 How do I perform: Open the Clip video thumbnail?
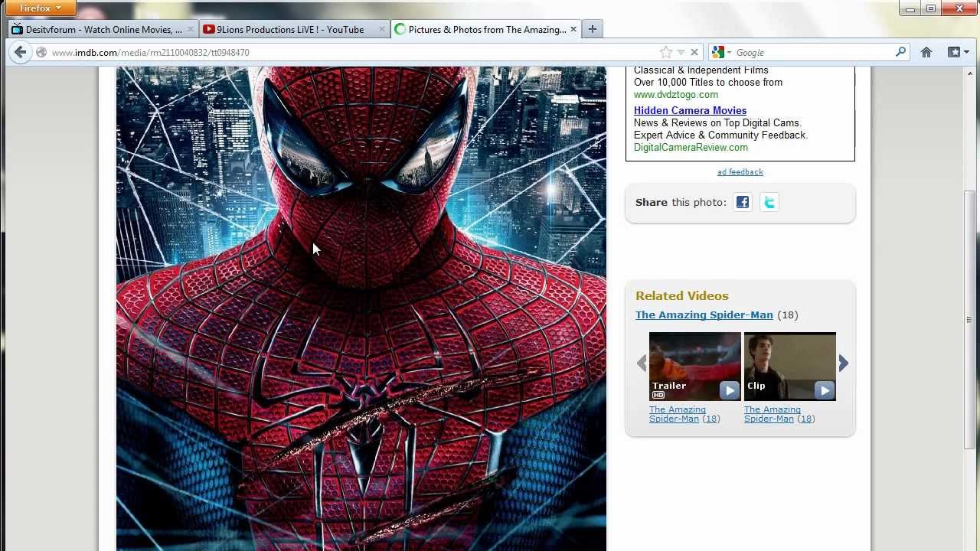(x=790, y=366)
